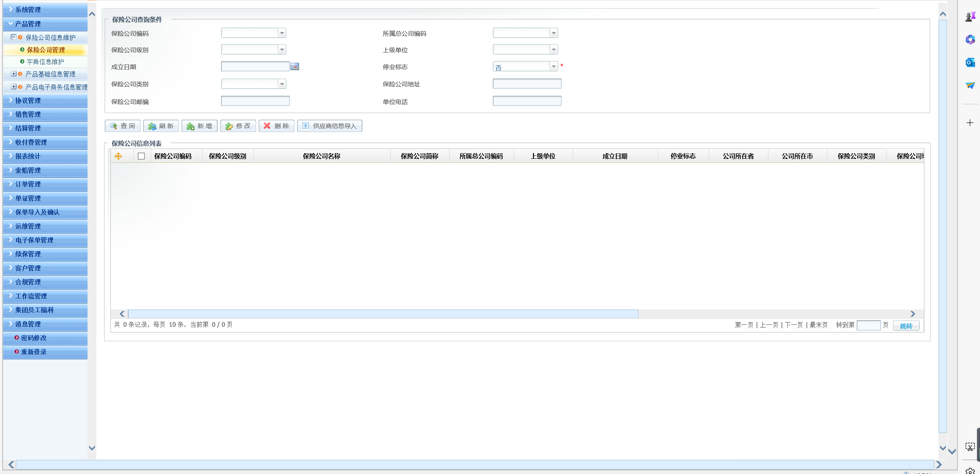Open the 保险公司编码 dropdown
This screenshot has height=474, width=980.
click(x=282, y=33)
